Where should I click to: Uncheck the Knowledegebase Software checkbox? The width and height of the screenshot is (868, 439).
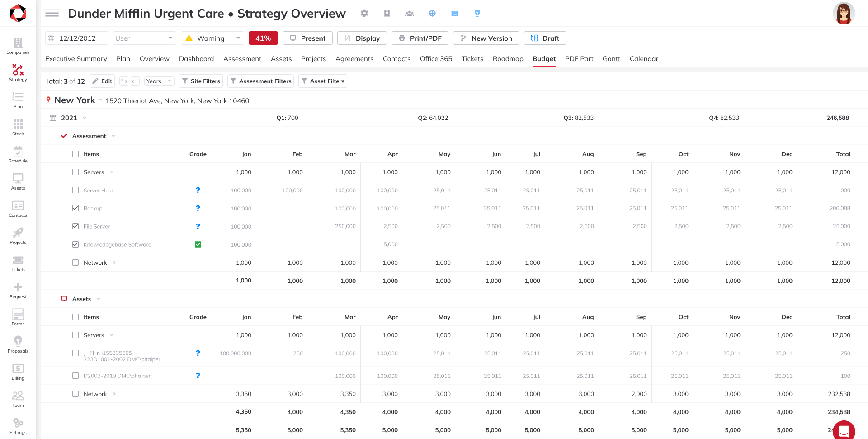click(75, 244)
